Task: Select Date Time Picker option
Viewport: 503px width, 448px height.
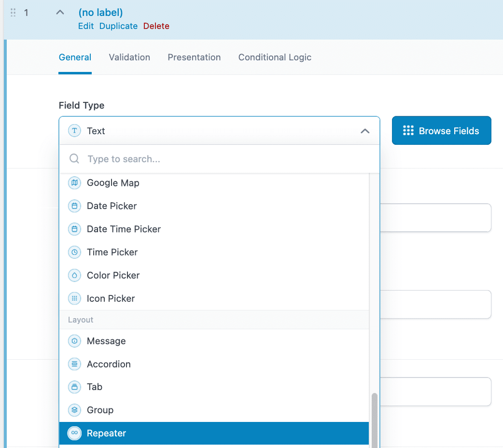Action: click(214, 229)
